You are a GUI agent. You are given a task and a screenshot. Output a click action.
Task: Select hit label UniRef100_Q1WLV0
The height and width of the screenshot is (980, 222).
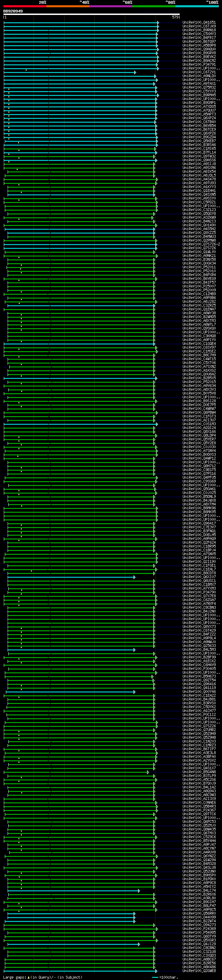click(x=199, y=252)
